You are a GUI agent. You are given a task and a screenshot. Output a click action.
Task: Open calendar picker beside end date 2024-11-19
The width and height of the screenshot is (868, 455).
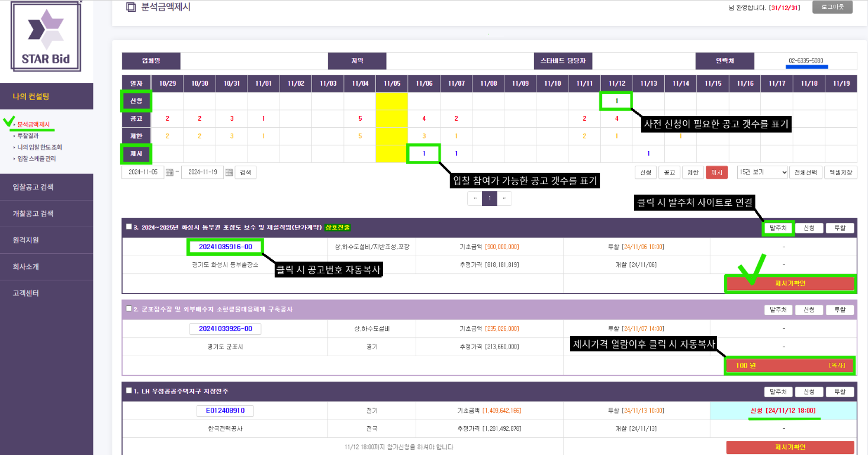(229, 173)
